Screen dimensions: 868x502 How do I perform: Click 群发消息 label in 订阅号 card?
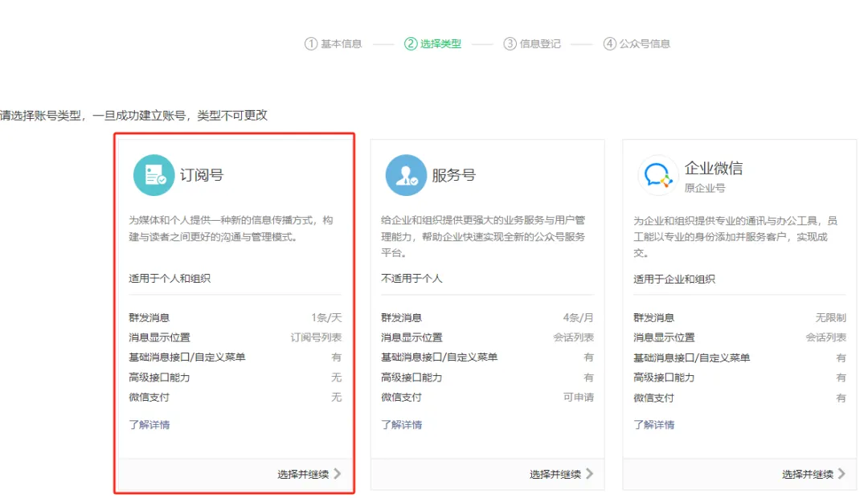coord(149,318)
